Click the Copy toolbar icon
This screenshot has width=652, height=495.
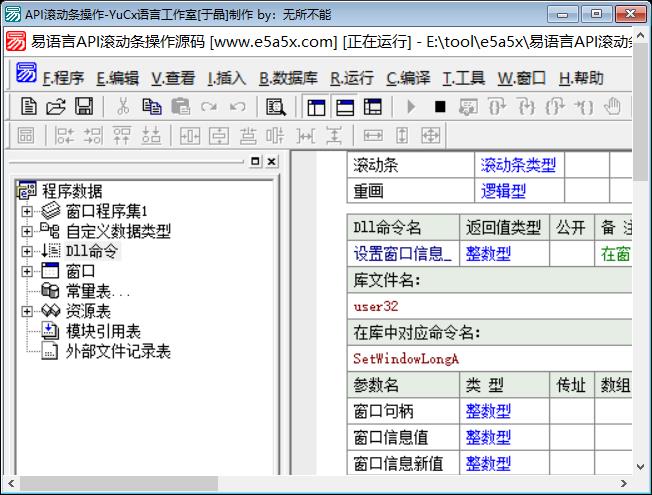(152, 106)
